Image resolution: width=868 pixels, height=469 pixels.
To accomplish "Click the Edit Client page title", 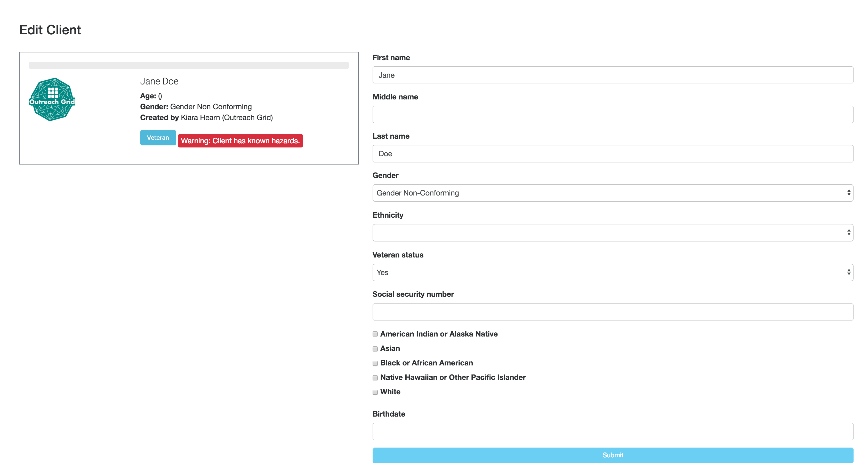I will coord(50,30).
